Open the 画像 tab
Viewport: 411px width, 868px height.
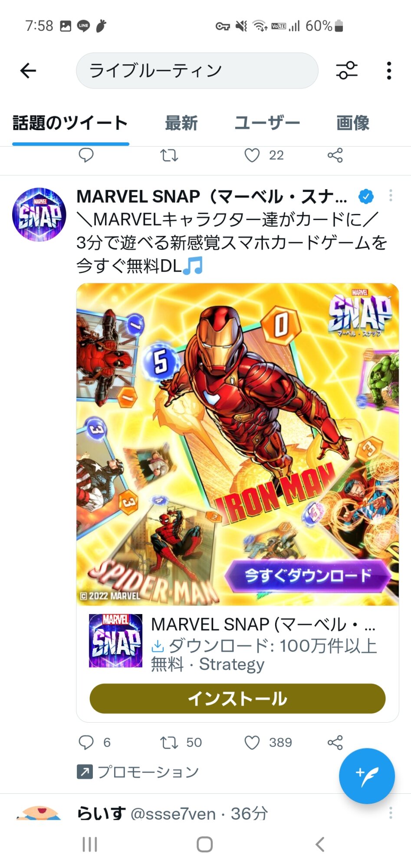pyautogui.click(x=353, y=123)
